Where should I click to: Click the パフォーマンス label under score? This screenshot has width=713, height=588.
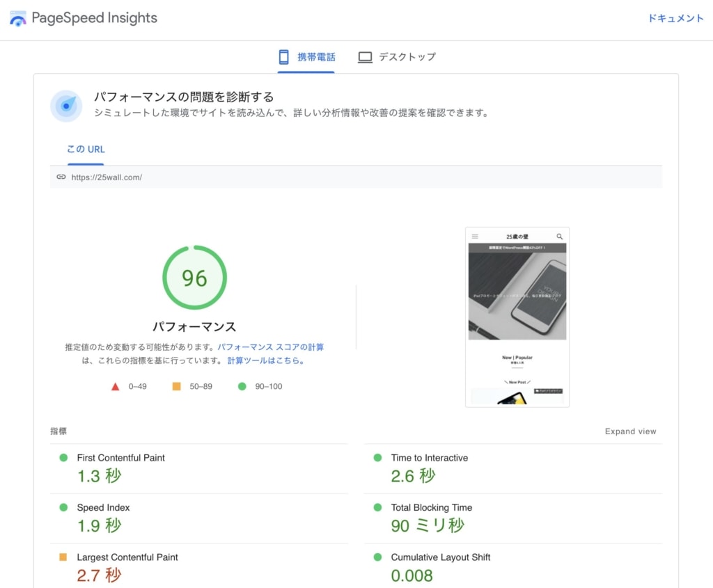click(194, 327)
